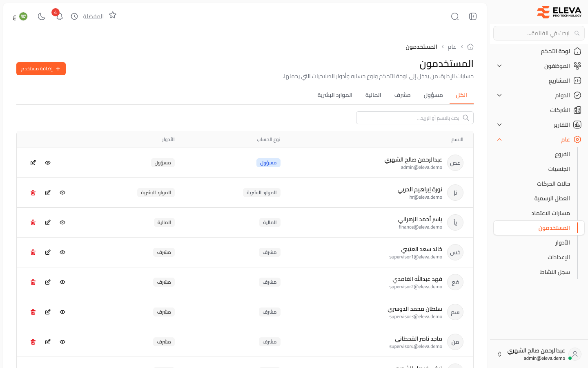Switch to the مسؤول tab
Screen dimensions: 588x368
pyautogui.click(x=433, y=95)
